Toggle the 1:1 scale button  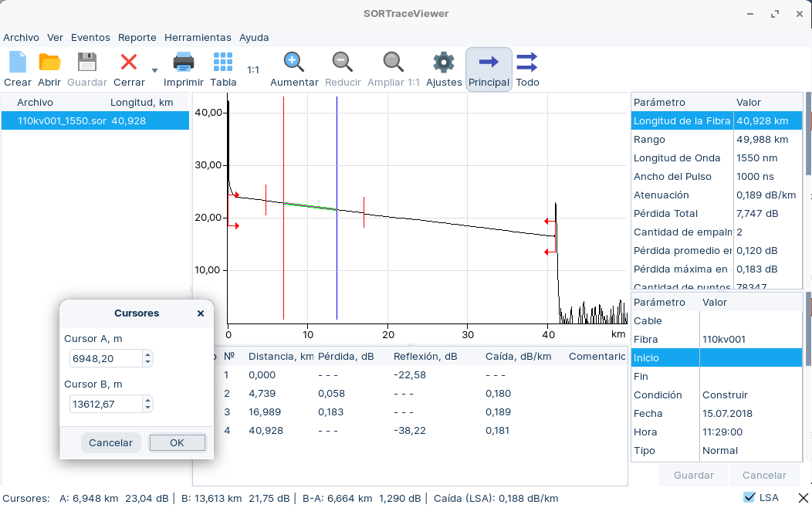click(x=253, y=69)
